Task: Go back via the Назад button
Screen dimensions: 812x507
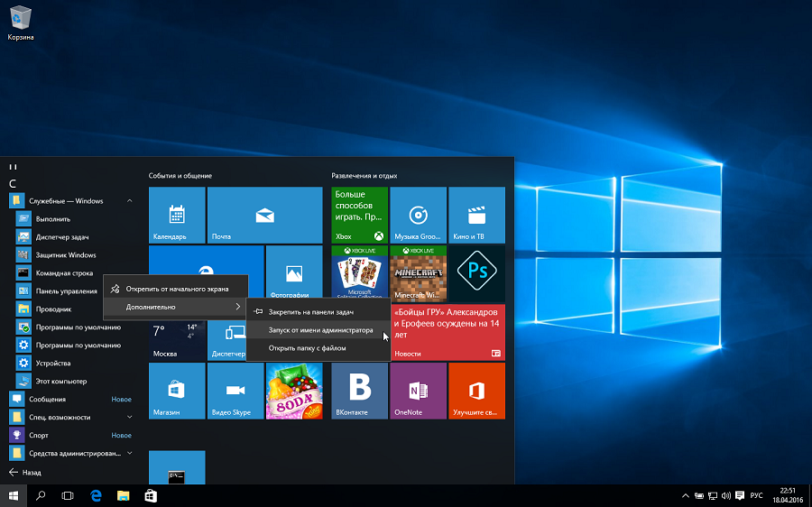Action: [x=25, y=472]
